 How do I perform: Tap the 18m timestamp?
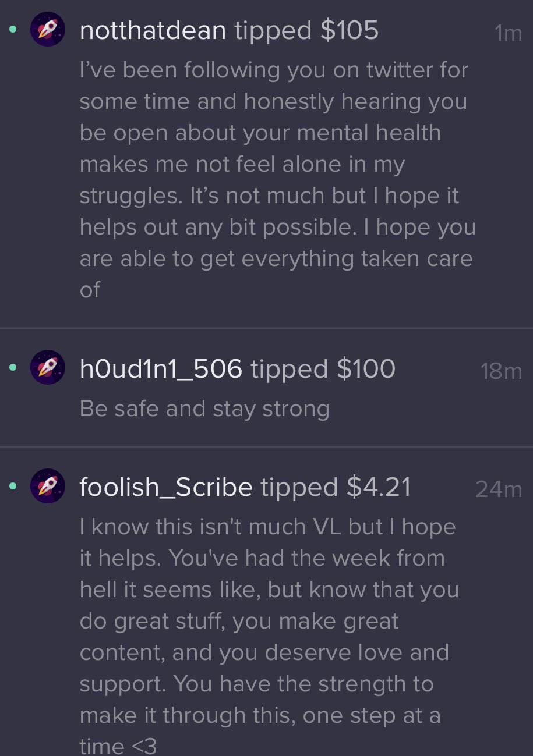tap(501, 371)
